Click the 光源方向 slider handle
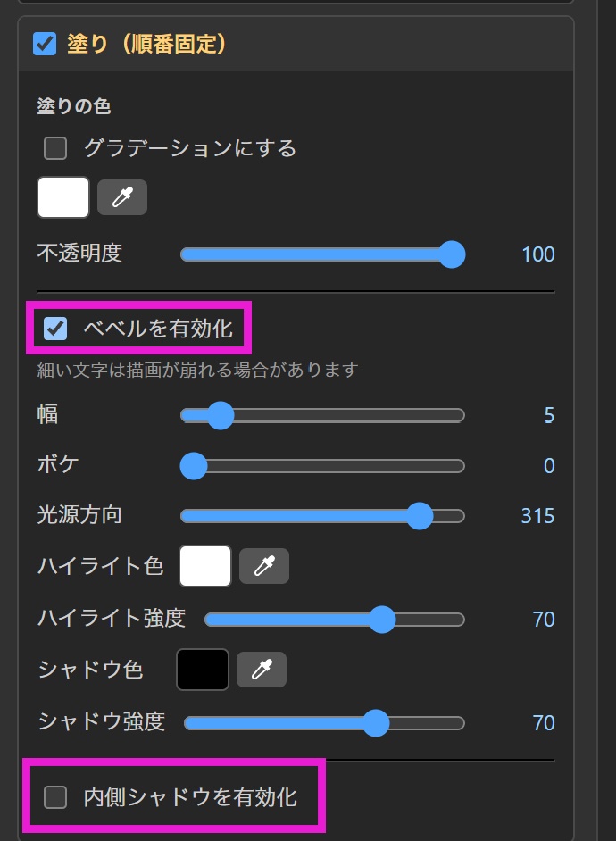616x841 pixels. pos(420,516)
